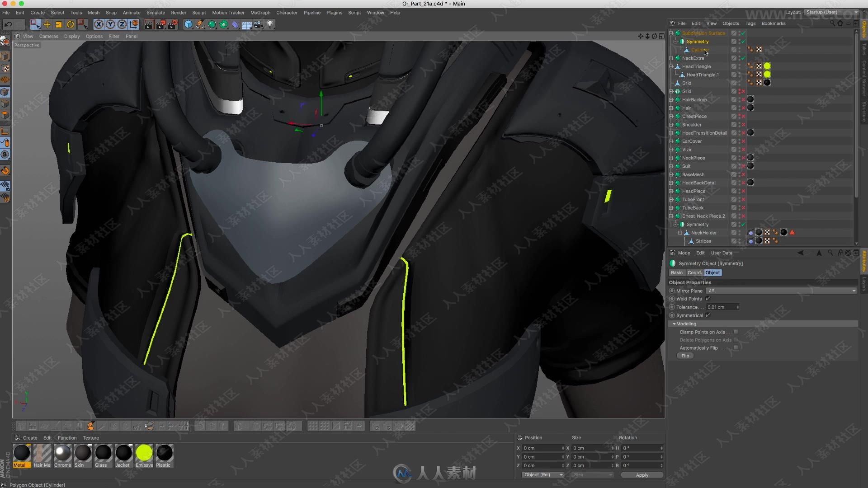Open the Array modeling objects icon
This screenshot has height=488, width=868.
[x=224, y=24]
